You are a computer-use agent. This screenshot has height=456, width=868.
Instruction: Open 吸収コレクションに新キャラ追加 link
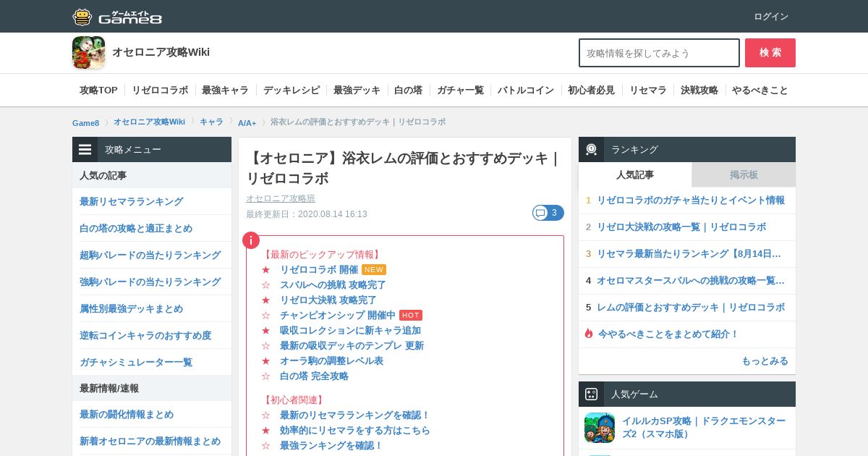(x=350, y=330)
